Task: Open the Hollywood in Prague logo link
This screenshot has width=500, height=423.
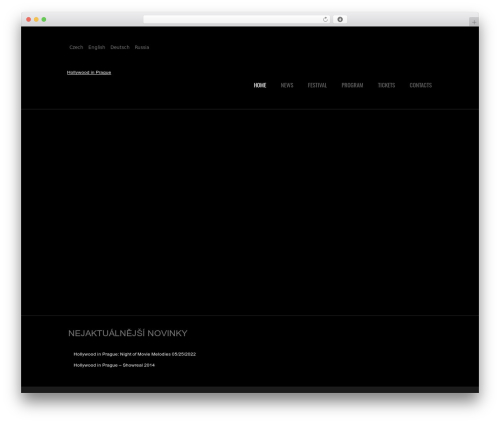Action: tap(89, 73)
